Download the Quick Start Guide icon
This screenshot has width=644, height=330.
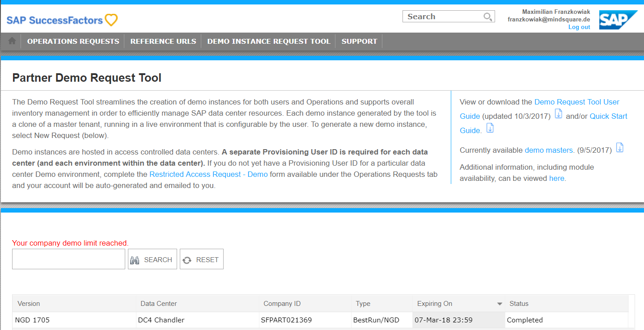[490, 128]
